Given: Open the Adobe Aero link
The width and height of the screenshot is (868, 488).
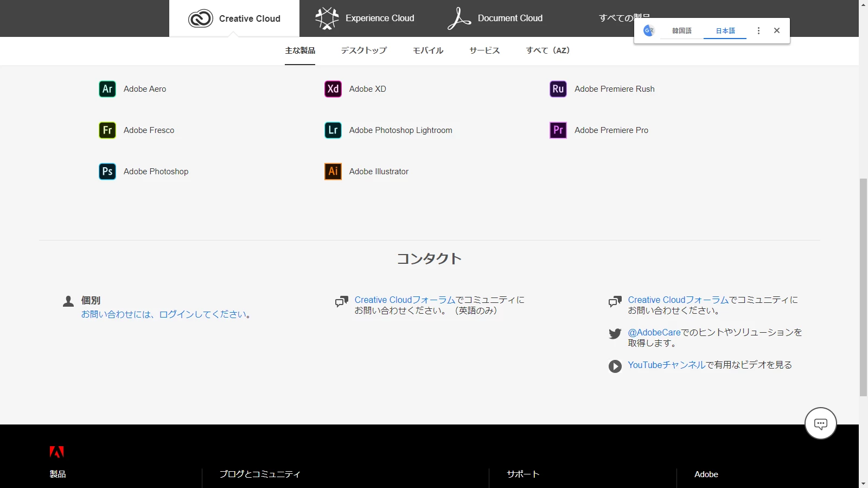Looking at the screenshot, I should (145, 89).
